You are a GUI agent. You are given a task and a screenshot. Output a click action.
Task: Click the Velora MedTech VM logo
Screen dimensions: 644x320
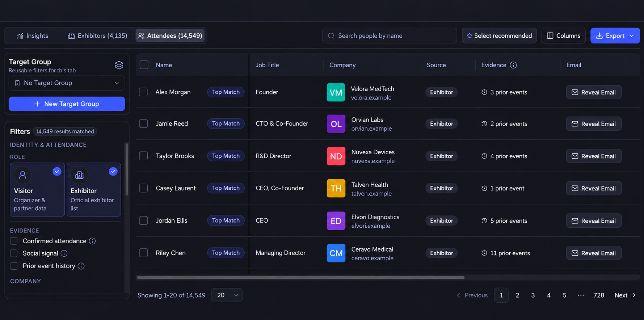click(336, 92)
